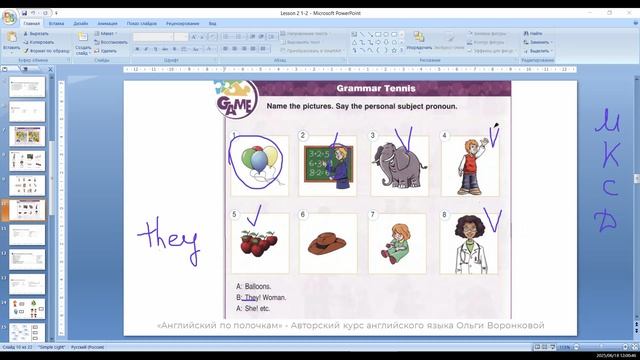
Task: Open the font size combo box
Action: pos(180,37)
